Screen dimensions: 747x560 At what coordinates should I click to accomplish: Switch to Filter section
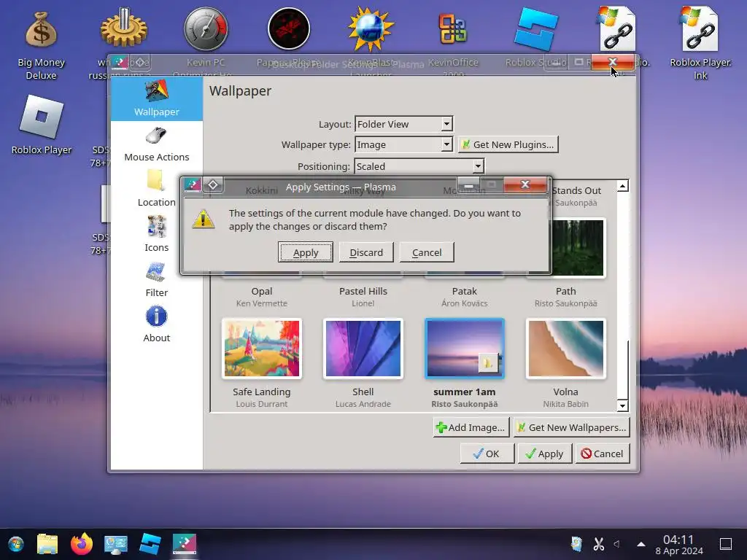[157, 280]
